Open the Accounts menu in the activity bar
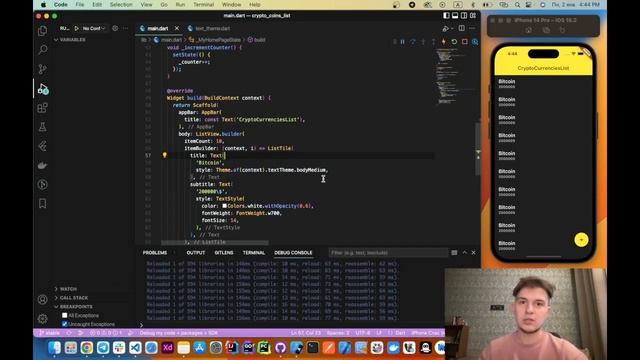Screen dimensions: 640x360 coord(42,300)
